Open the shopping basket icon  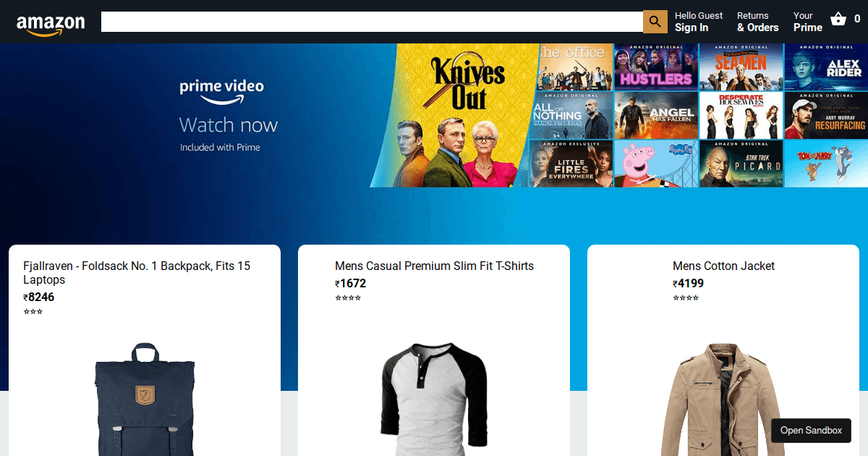click(838, 20)
